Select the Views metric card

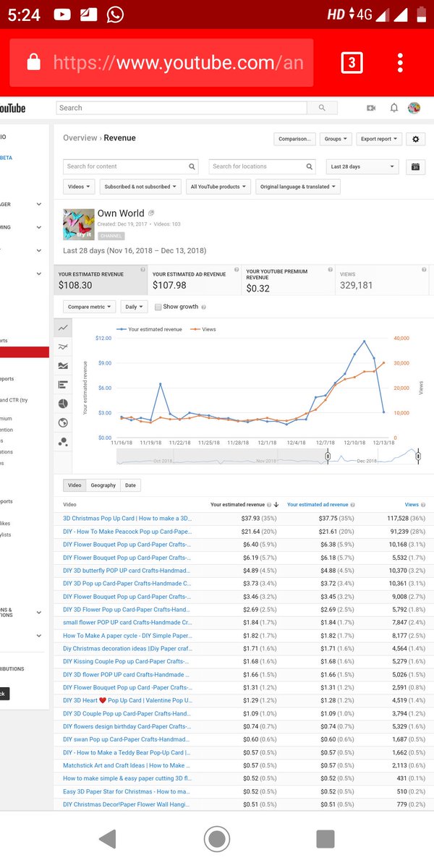(381, 280)
